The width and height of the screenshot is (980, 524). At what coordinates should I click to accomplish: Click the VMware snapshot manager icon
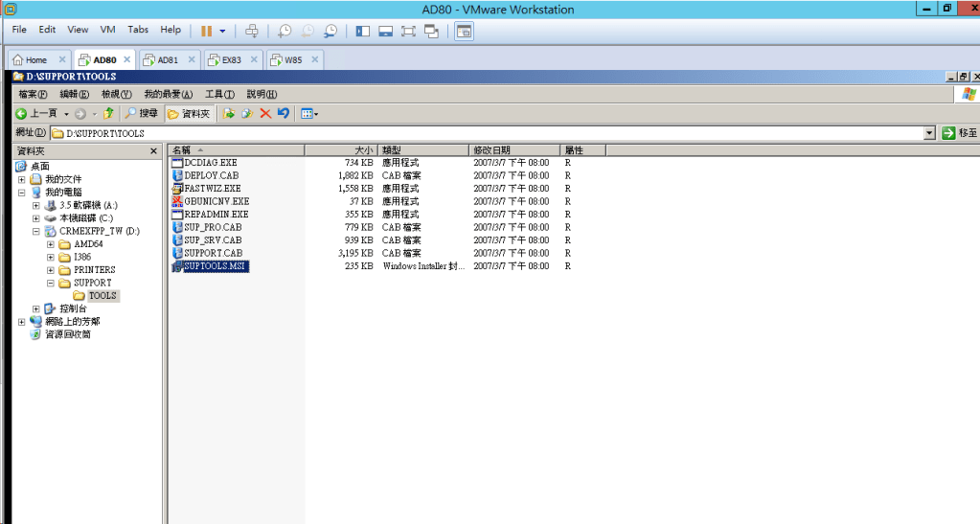[331, 31]
